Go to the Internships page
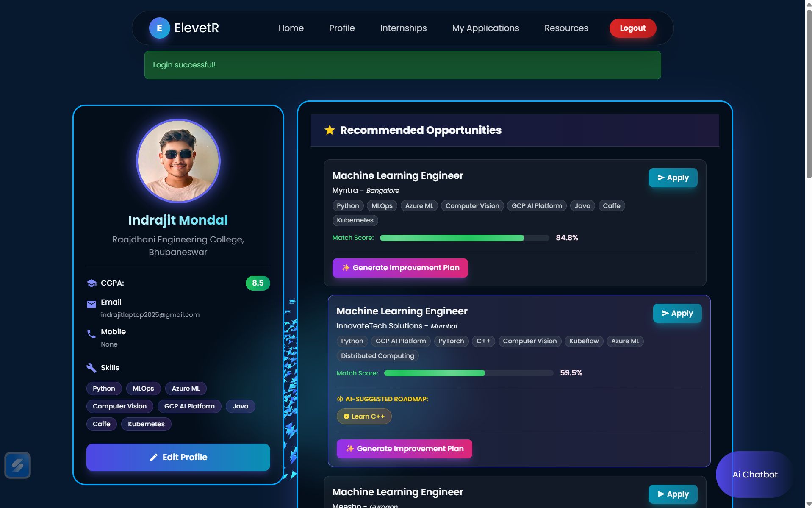Screen dimensions: 812x508 [x=403, y=28]
